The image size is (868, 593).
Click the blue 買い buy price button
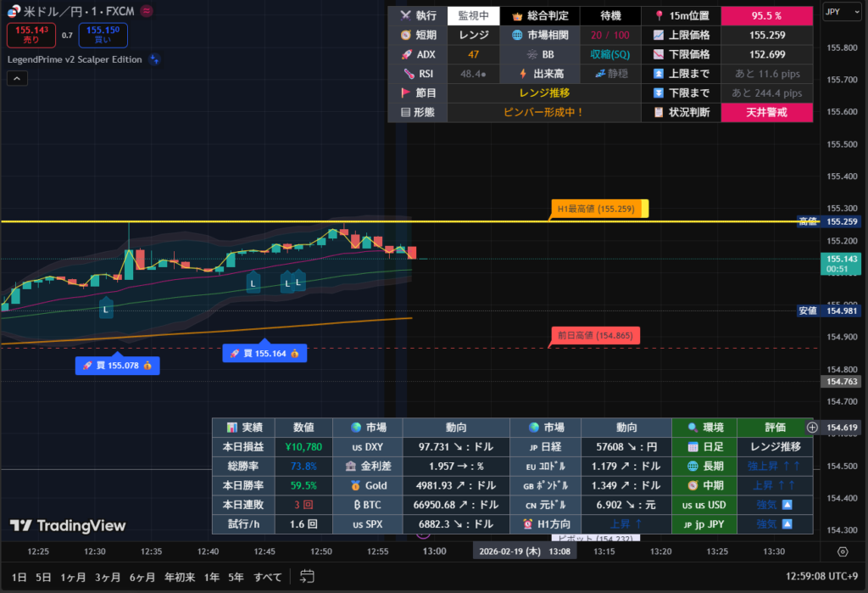pos(103,35)
